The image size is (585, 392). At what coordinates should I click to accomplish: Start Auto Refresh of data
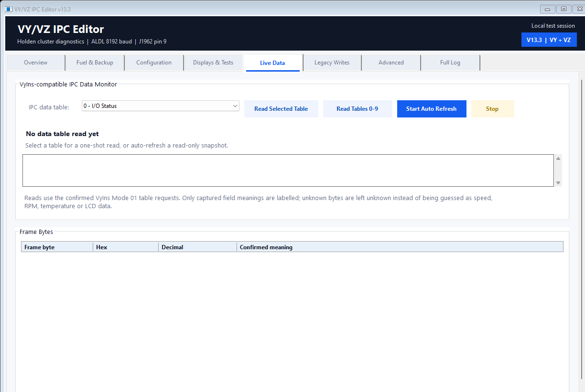tap(432, 109)
